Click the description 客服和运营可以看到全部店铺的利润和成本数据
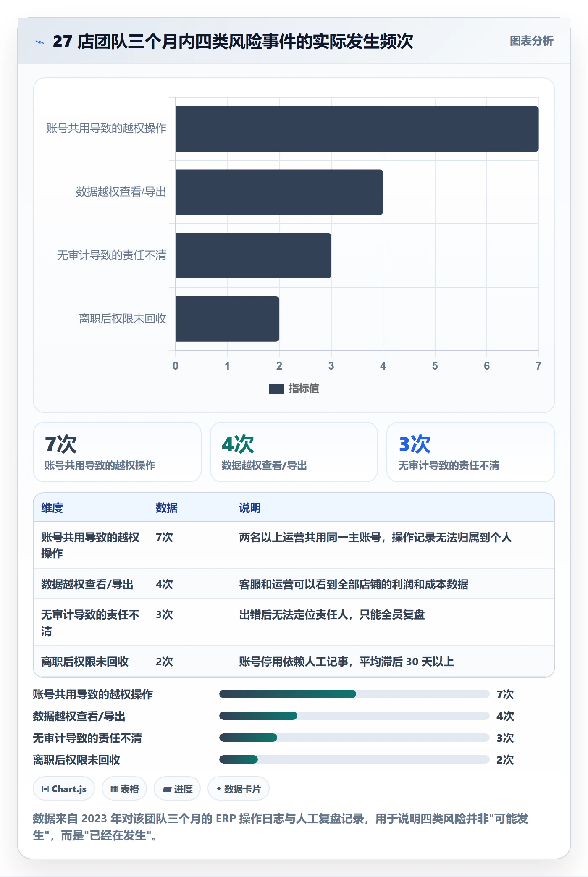588x877 pixels. pos(354,584)
